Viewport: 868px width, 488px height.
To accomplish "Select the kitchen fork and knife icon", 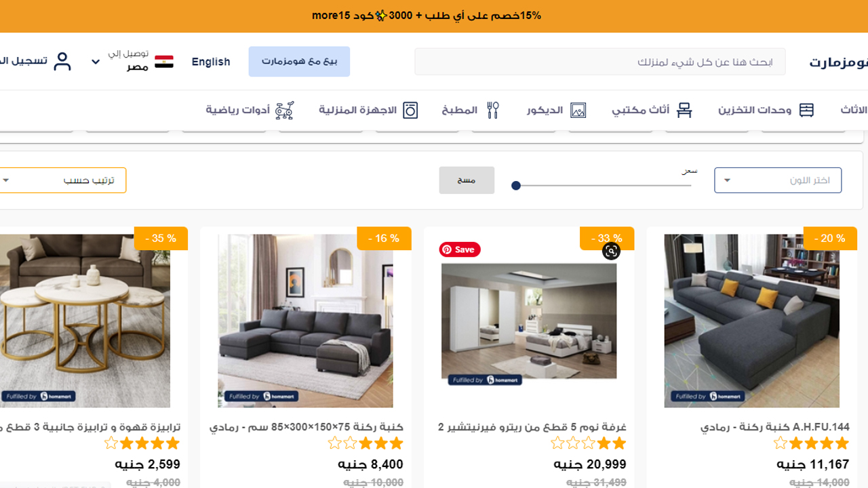I will point(493,110).
